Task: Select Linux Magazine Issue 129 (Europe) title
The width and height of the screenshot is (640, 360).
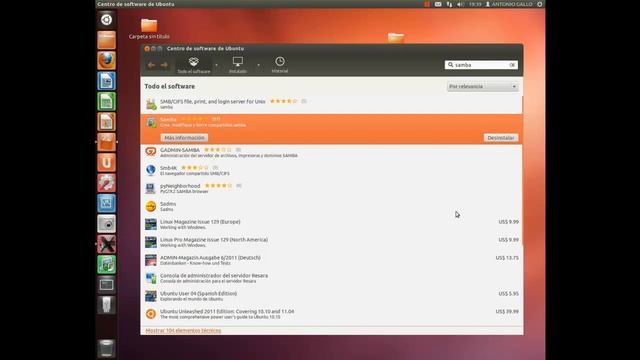Action: pyautogui.click(x=200, y=222)
